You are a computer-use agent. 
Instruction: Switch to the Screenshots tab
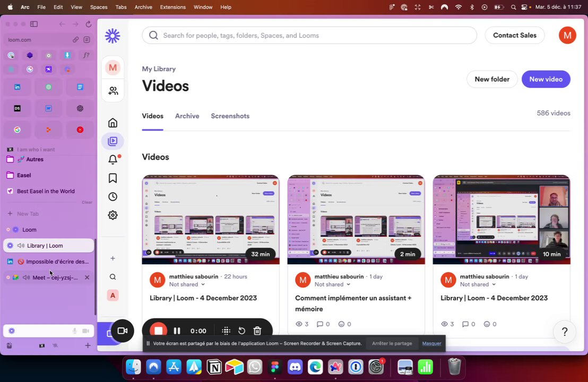tap(230, 116)
